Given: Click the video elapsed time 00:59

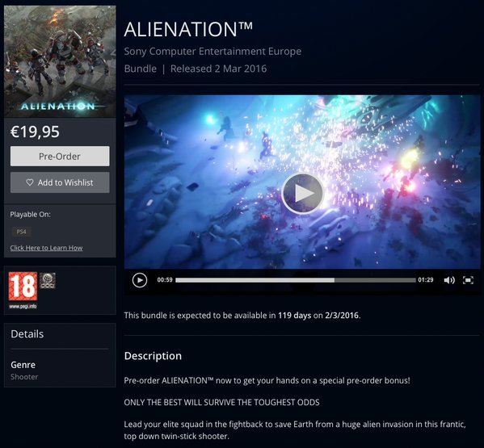Looking at the screenshot, I should 165,280.
